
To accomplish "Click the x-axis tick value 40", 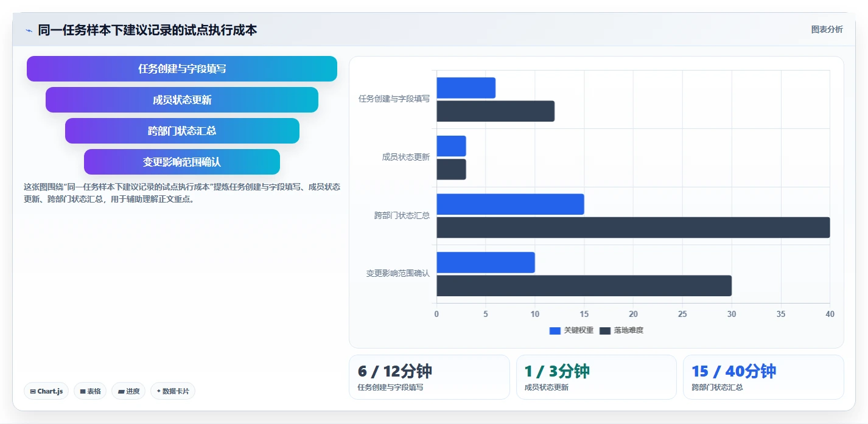I will 830,314.
